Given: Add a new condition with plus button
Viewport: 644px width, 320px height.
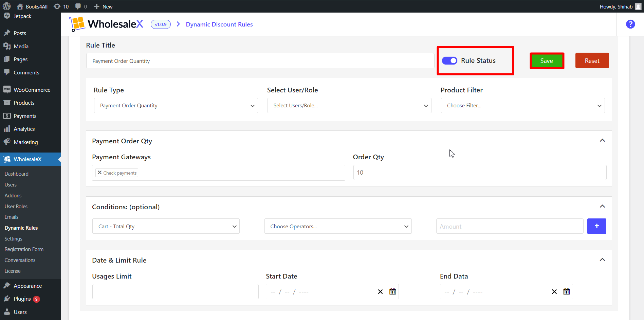Looking at the screenshot, I should click(596, 226).
